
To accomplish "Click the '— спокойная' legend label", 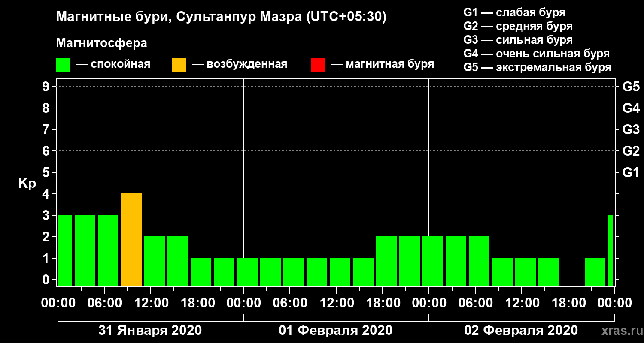I will pos(113,65).
